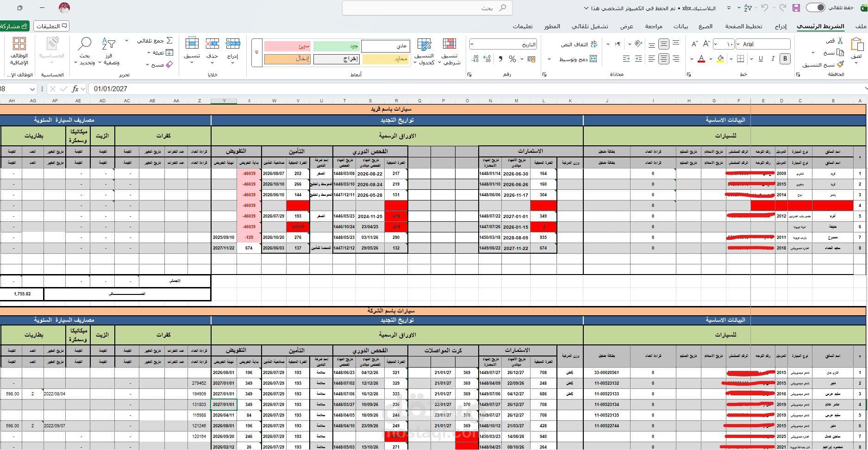Viewport: 868px width, 450px height.
Task: Click the Share (مشاركة) button
Action: 14,26
